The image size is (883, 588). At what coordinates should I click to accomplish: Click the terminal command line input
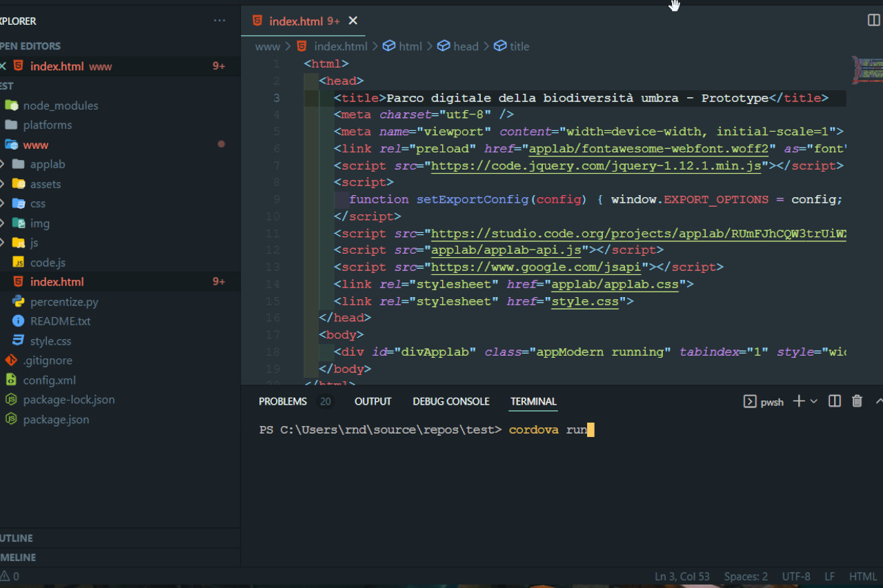[551, 430]
